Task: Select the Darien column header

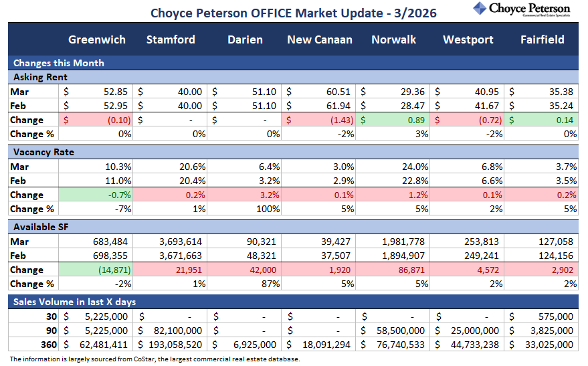Action: (x=245, y=39)
